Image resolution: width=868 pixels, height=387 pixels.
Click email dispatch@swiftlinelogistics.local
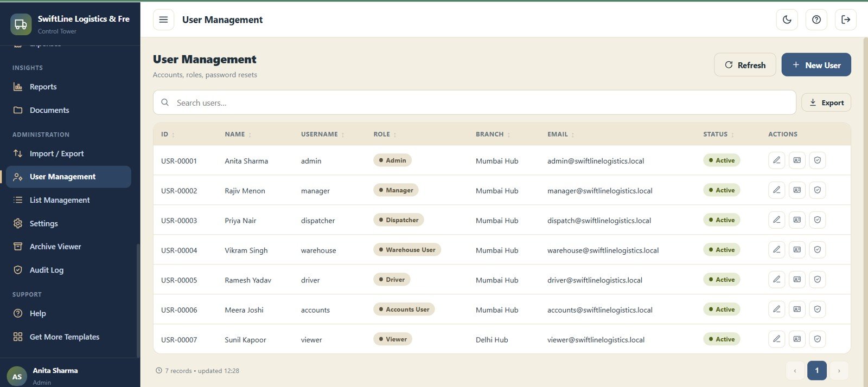click(x=599, y=221)
